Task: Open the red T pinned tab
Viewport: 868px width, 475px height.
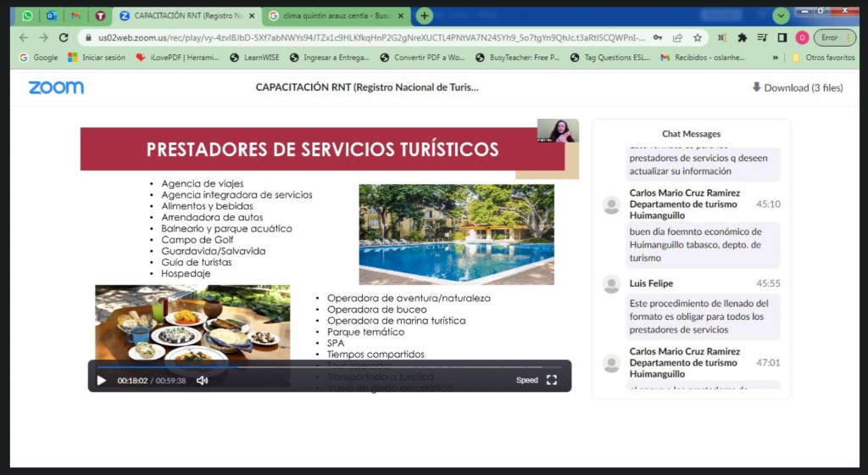Action: pyautogui.click(x=100, y=16)
